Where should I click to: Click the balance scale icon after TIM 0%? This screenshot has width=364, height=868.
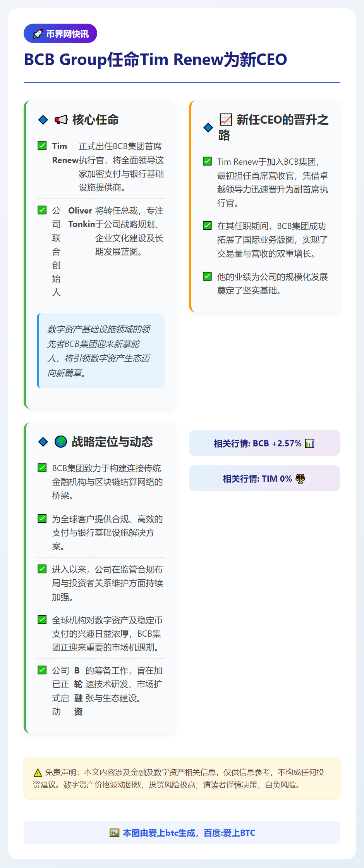pos(300,479)
